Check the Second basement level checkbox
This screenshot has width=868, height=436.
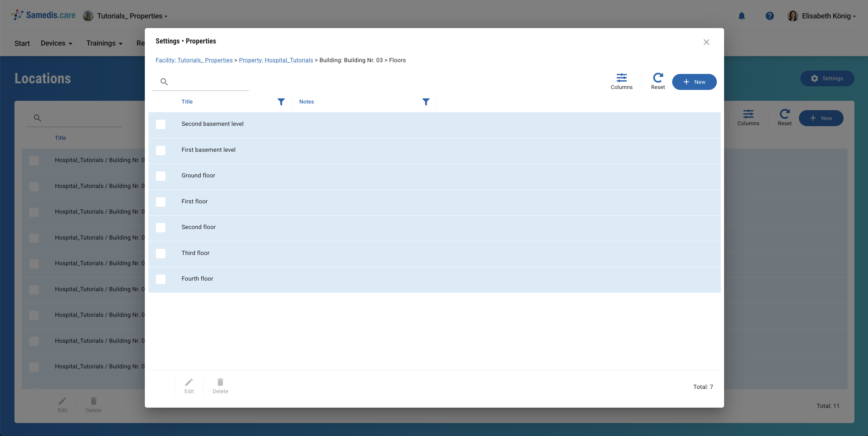[161, 124]
